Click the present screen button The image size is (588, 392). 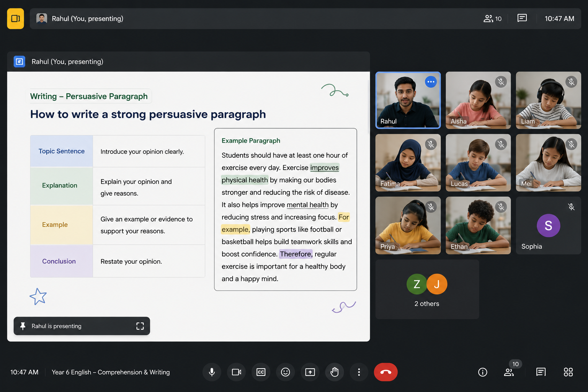tap(310, 372)
